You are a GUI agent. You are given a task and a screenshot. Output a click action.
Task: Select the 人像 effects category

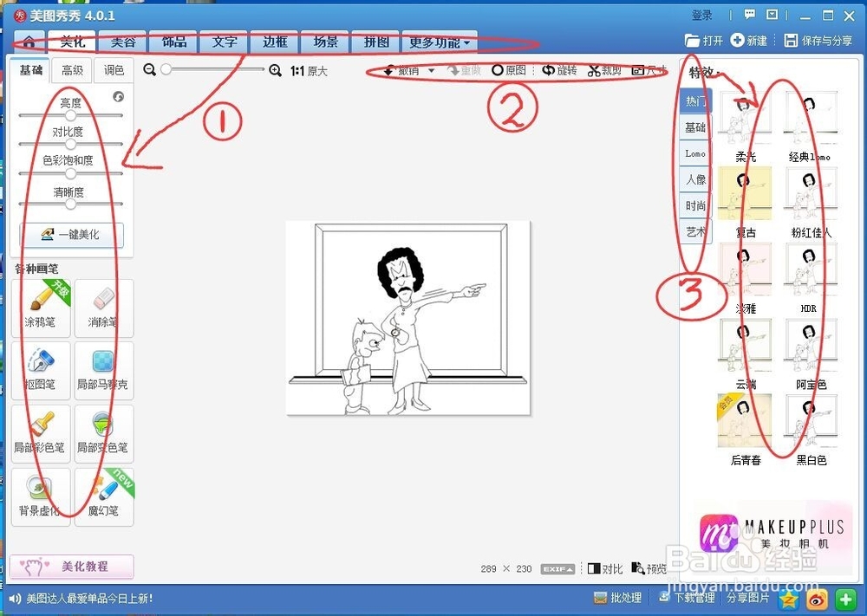(695, 179)
